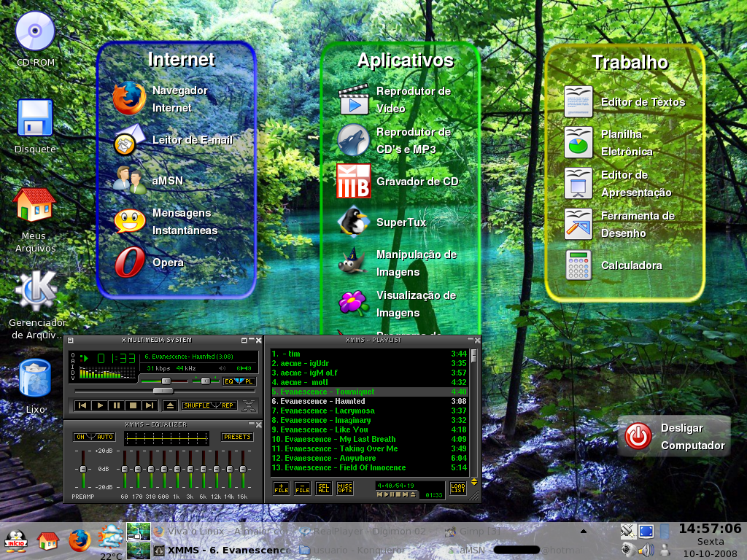Open the Calculadora calculator icon
Screen dimensions: 747x560
578,265
